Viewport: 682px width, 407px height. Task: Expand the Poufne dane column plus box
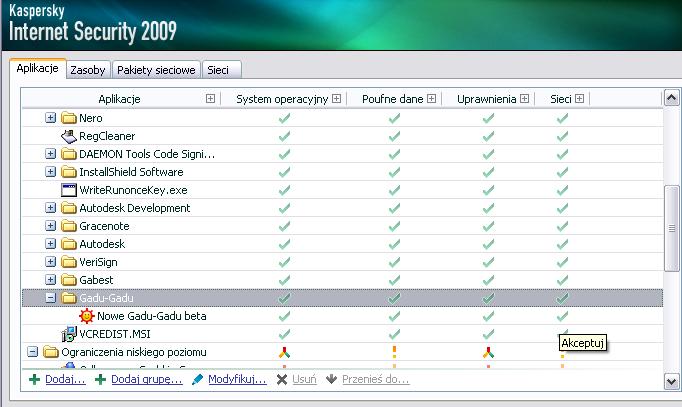[x=431, y=99]
